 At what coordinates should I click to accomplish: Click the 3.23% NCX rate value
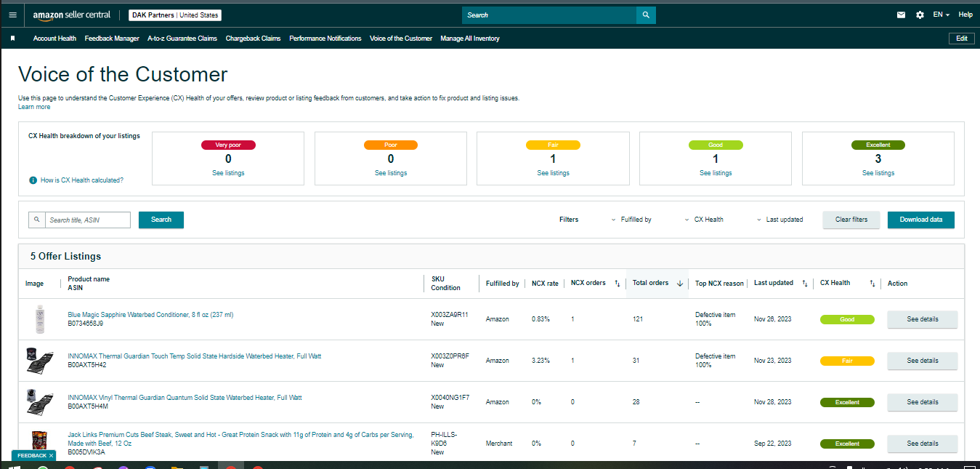click(540, 361)
